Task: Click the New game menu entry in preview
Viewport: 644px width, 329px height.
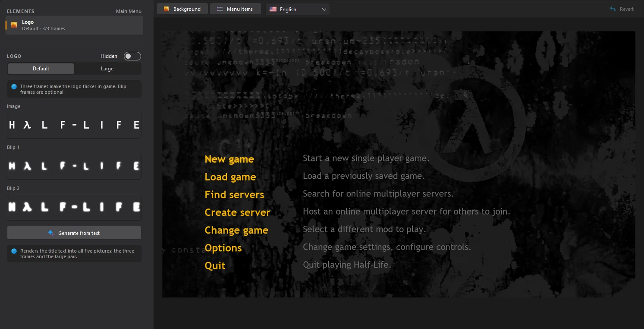Action: tap(229, 159)
